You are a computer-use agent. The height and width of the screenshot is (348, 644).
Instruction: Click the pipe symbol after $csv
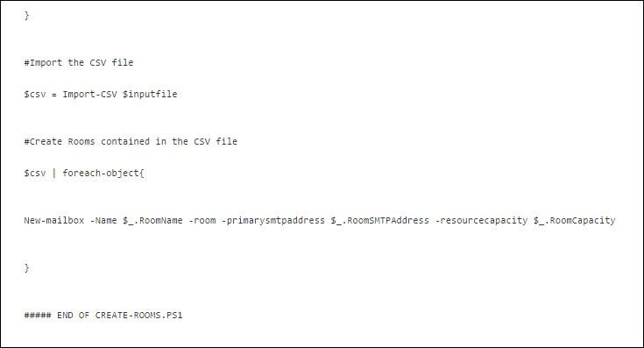pos(53,173)
